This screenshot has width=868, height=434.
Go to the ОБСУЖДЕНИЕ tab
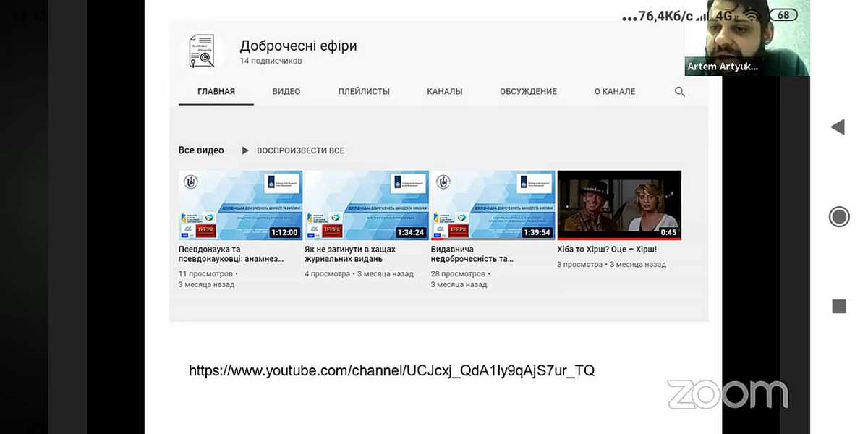[528, 92]
